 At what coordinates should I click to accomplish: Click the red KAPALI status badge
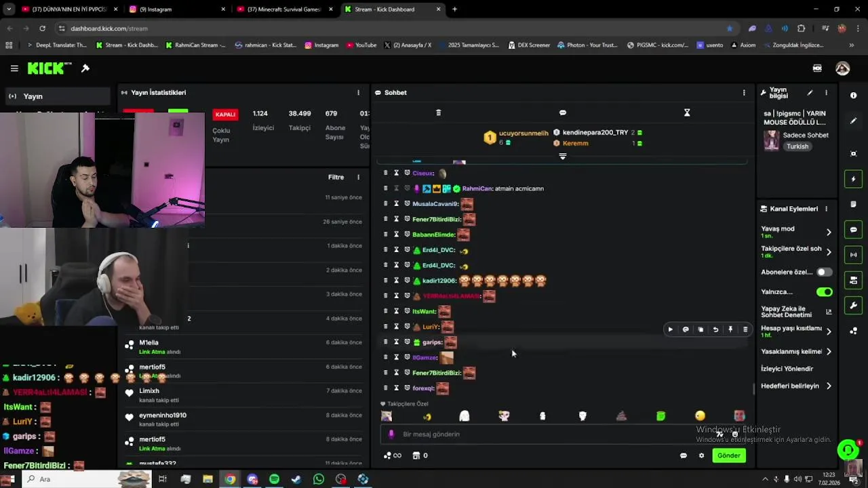[x=225, y=115]
